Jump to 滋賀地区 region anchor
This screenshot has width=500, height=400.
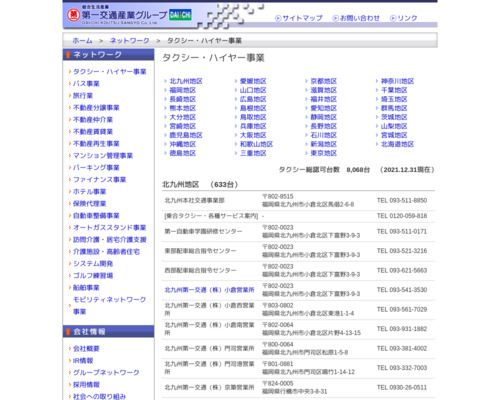(x=324, y=90)
